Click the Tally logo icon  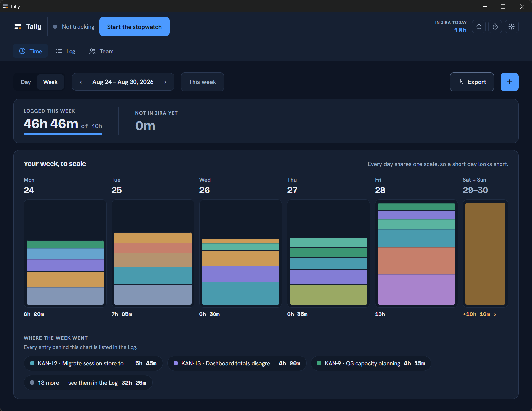point(18,27)
